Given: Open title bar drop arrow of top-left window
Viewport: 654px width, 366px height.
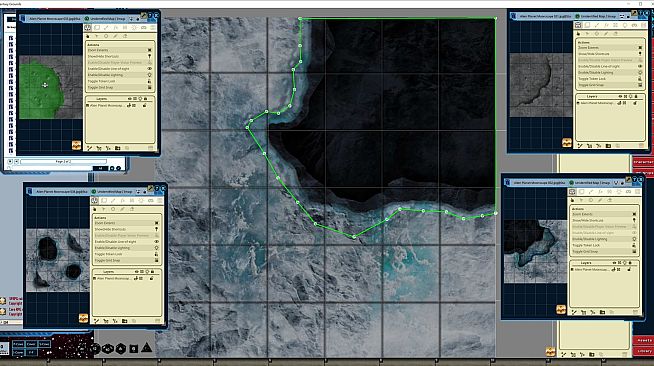Looking at the screenshot, I should click(131, 19).
